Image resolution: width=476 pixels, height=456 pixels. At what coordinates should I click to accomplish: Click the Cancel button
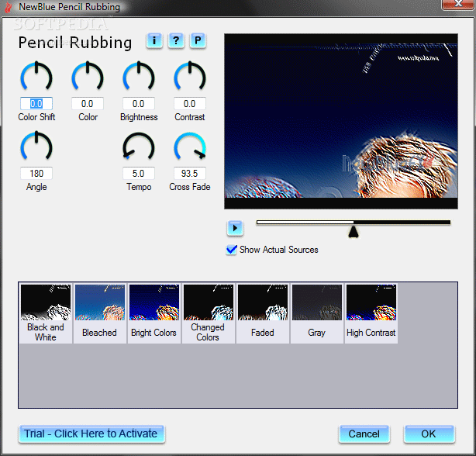click(364, 434)
